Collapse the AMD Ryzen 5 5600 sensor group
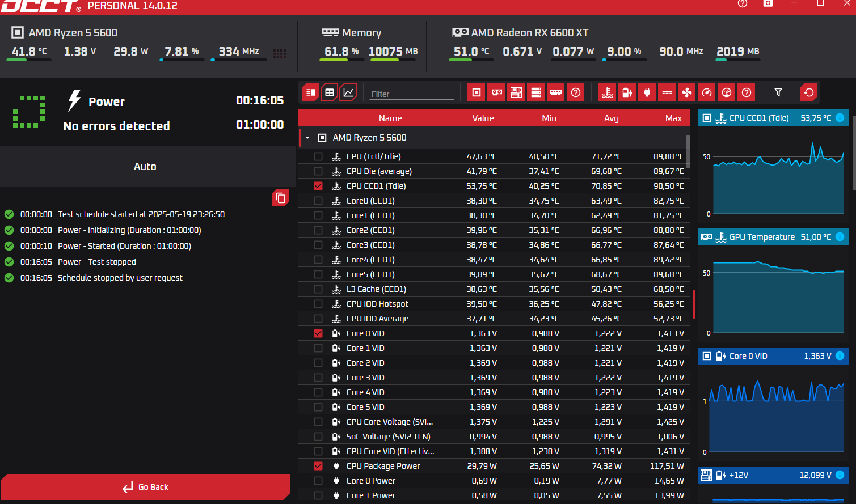Image resolution: width=856 pixels, height=504 pixels. coord(307,138)
